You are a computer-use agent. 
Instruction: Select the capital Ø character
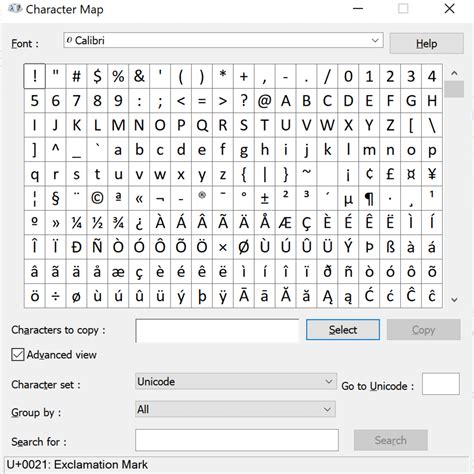pos(244,247)
